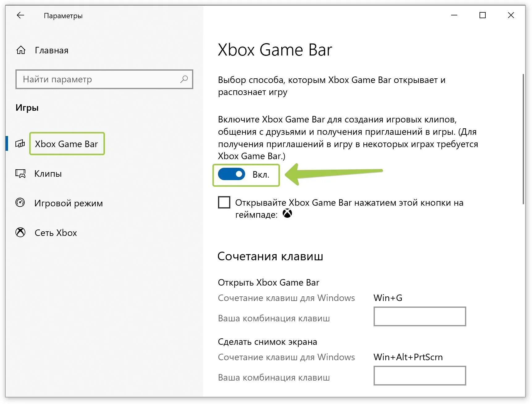Click the Сделать снимок экрана label

pos(267,342)
